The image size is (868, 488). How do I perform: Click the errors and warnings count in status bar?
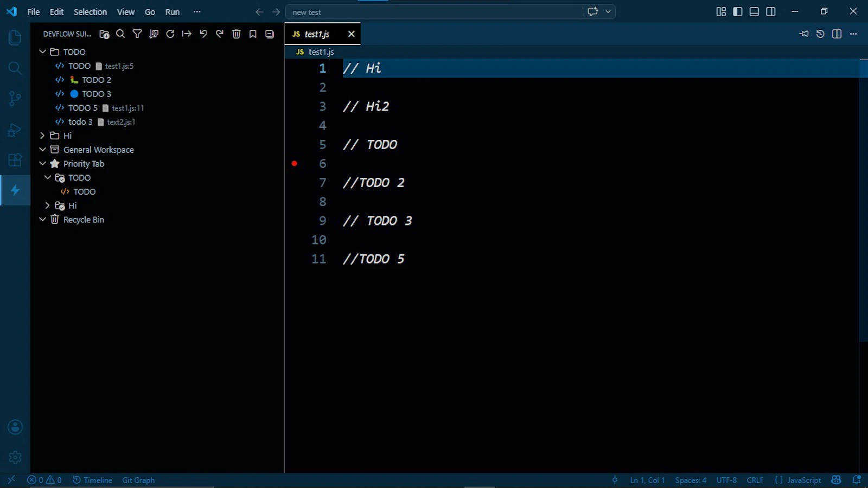pyautogui.click(x=44, y=480)
